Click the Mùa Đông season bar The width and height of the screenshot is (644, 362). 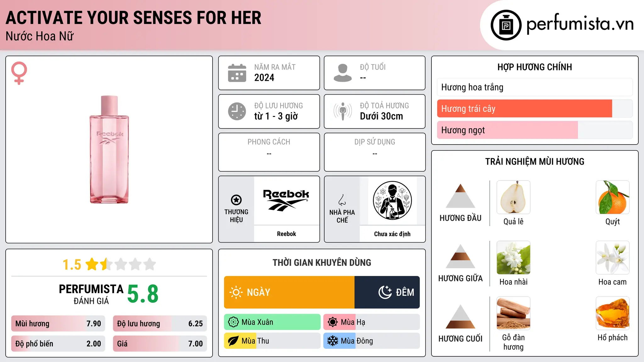coord(372,341)
